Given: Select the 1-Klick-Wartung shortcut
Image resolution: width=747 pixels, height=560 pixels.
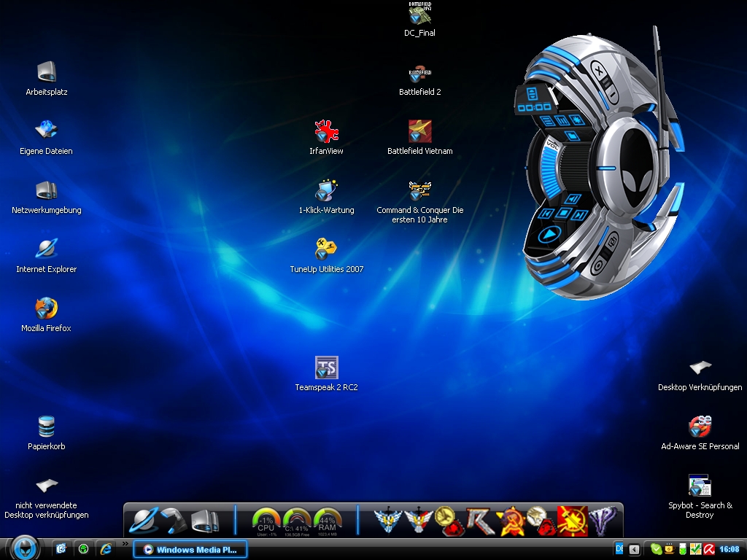Looking at the screenshot, I should coord(326,197).
